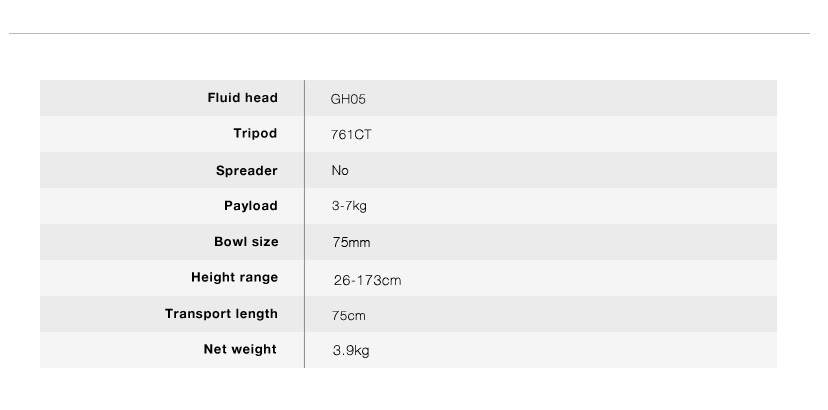
Task: Click the 'Payload' label
Action: [251, 206]
